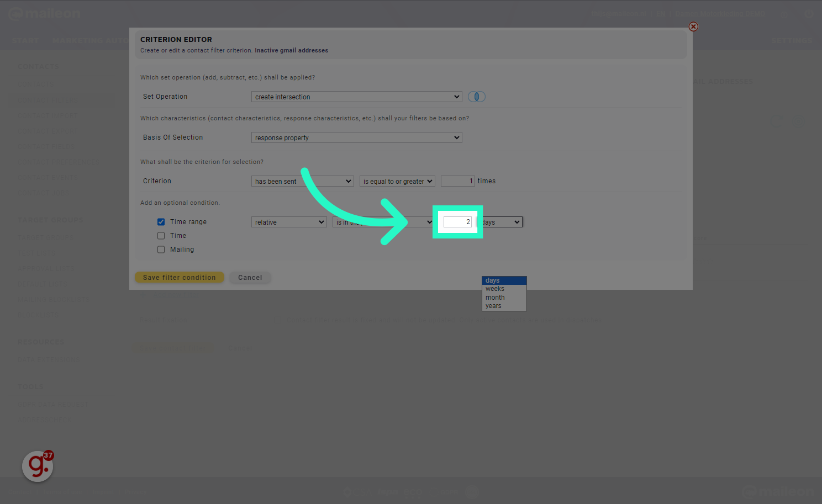
Task: Click the EN language link in the header
Action: [x=661, y=14]
